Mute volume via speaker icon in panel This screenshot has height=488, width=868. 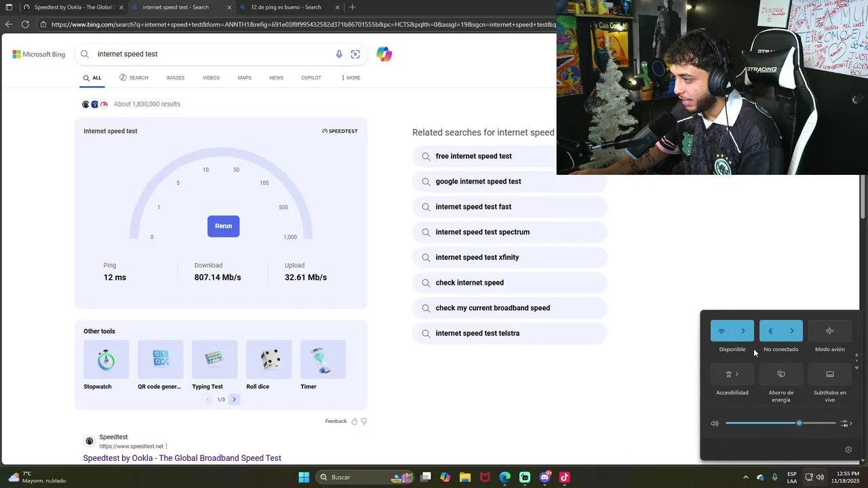[715, 424]
